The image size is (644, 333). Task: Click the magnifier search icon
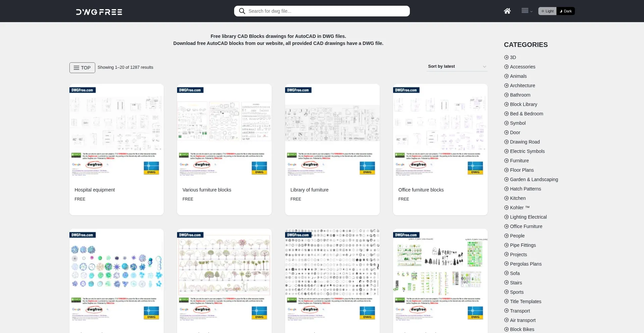pyautogui.click(x=242, y=11)
